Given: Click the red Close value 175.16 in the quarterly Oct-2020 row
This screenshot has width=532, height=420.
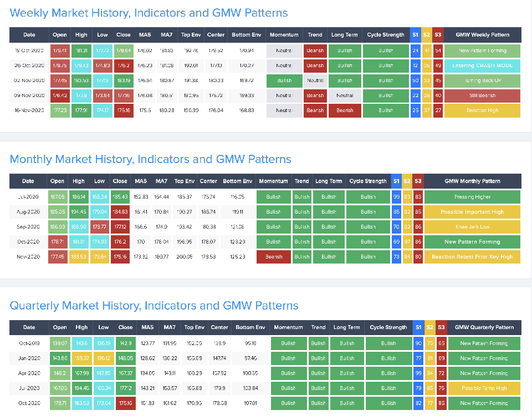Looking at the screenshot, I should pos(126,403).
